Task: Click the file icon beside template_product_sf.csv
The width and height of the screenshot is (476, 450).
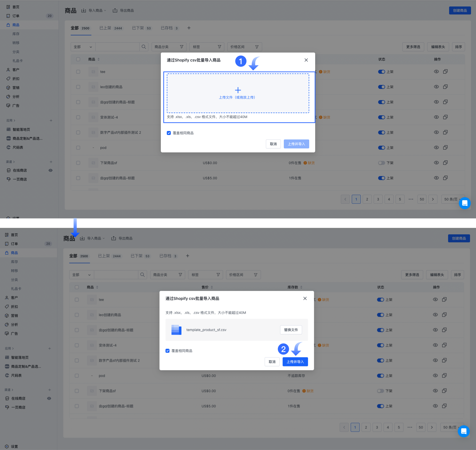Action: coord(176,330)
